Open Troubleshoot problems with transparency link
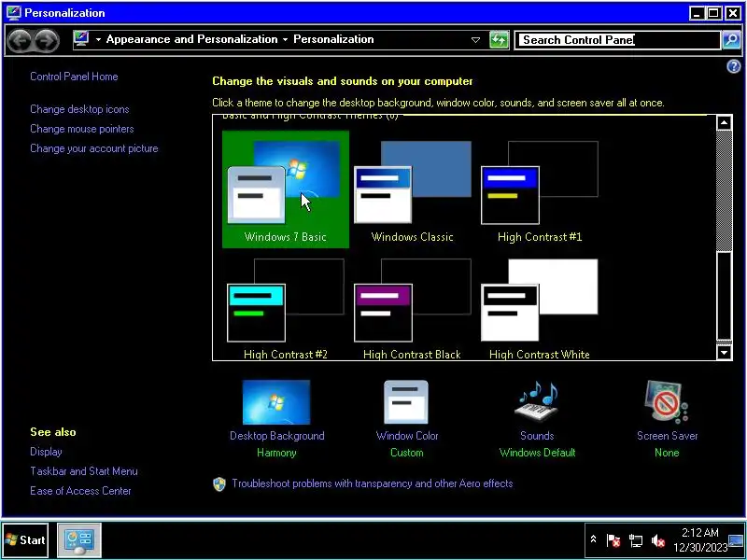 point(372,483)
